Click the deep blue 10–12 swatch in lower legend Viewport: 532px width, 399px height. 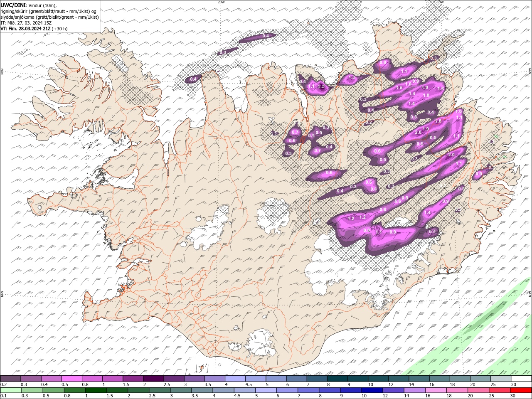click(372, 390)
